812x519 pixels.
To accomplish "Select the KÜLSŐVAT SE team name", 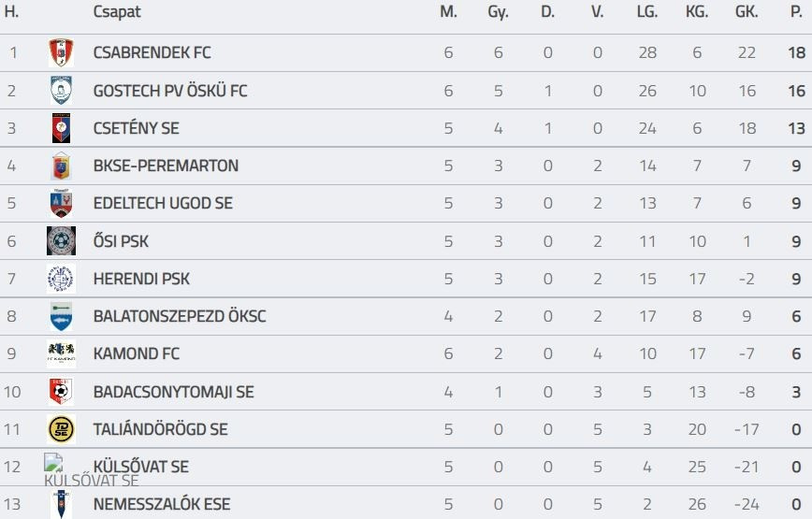I will coord(141,467).
